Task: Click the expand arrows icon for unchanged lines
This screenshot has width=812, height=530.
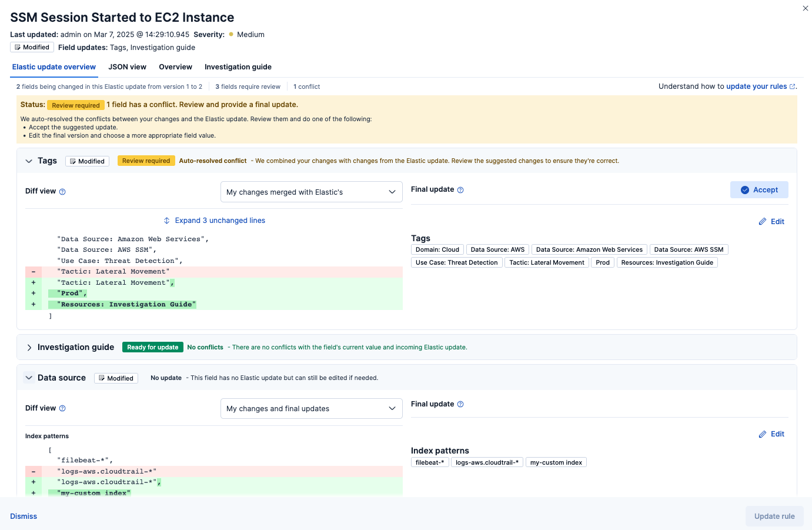Action: click(x=167, y=221)
